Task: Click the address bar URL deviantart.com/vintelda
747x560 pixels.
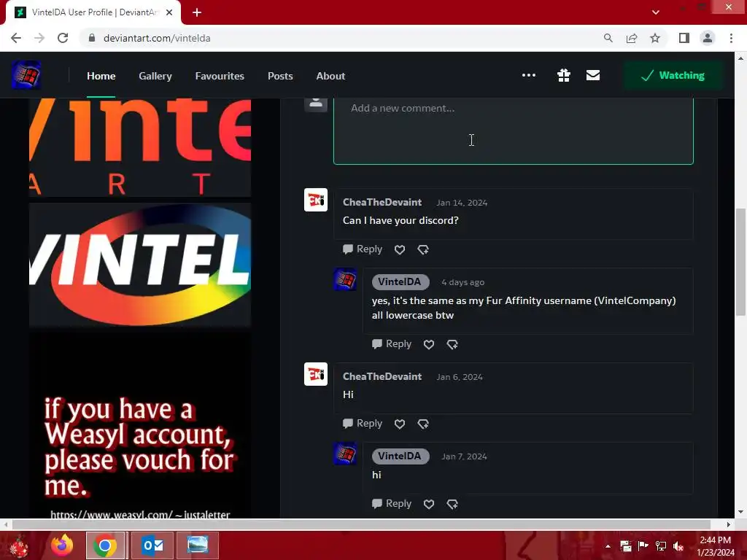Action: click(157, 38)
